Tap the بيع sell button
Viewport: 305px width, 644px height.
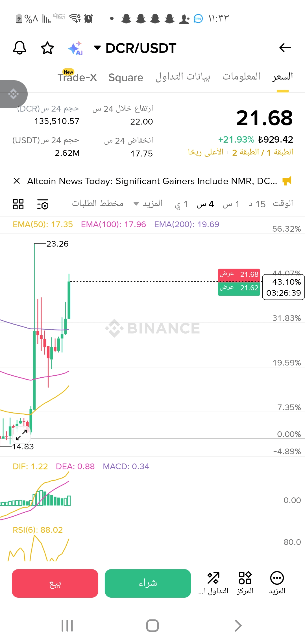pos(55,583)
